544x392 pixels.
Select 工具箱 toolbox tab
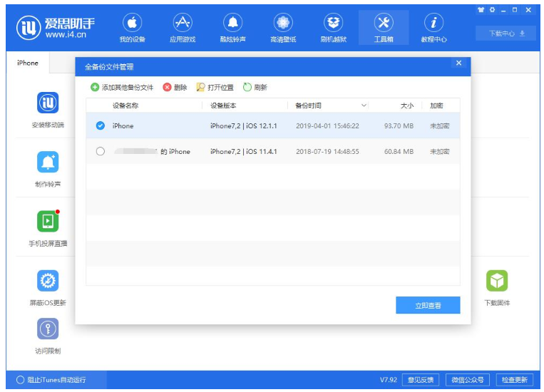click(x=384, y=28)
